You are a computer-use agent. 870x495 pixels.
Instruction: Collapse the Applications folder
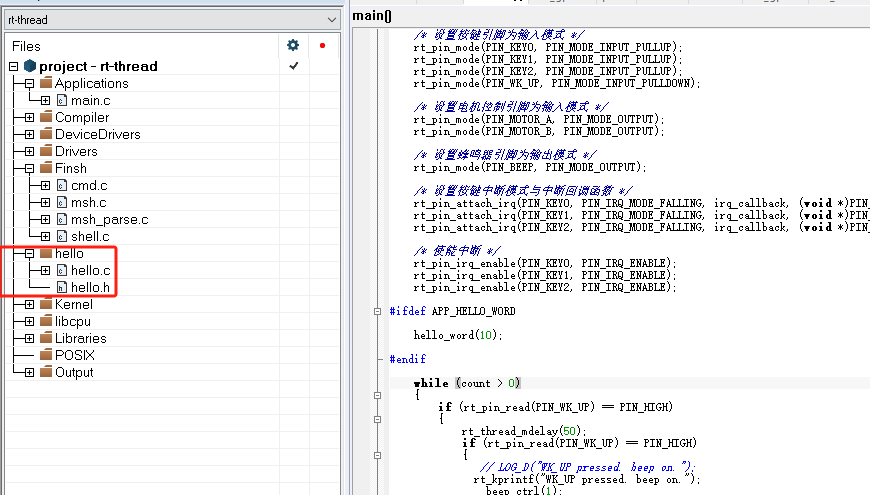coord(29,84)
